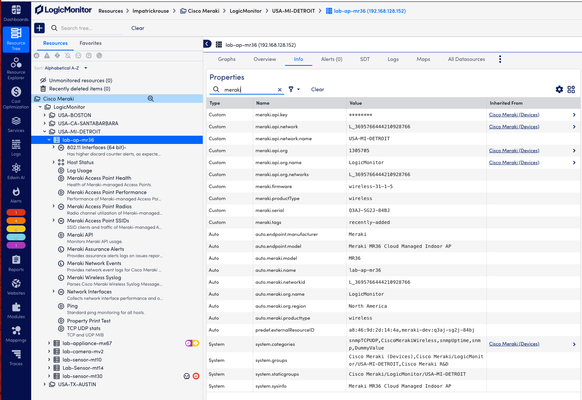
Task: Click in the Search tree field
Action: (90, 28)
